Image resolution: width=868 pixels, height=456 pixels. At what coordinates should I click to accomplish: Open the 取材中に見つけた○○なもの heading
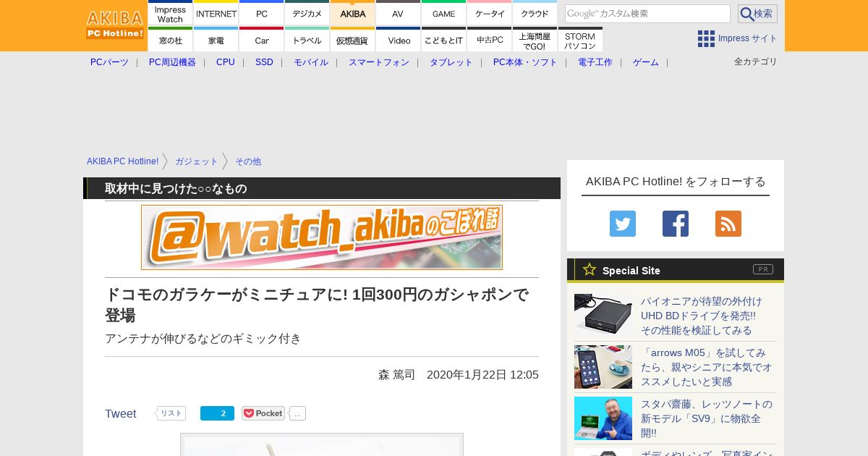click(176, 188)
